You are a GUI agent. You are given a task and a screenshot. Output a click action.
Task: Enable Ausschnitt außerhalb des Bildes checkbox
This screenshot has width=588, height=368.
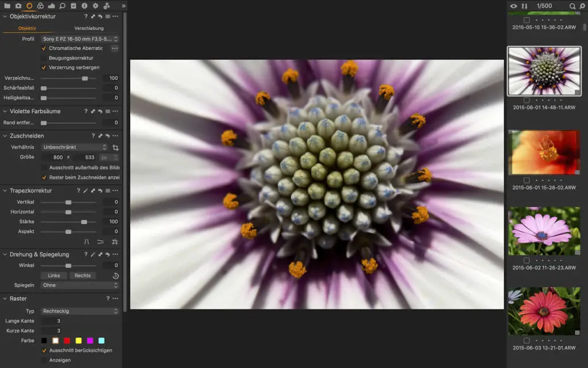point(44,167)
